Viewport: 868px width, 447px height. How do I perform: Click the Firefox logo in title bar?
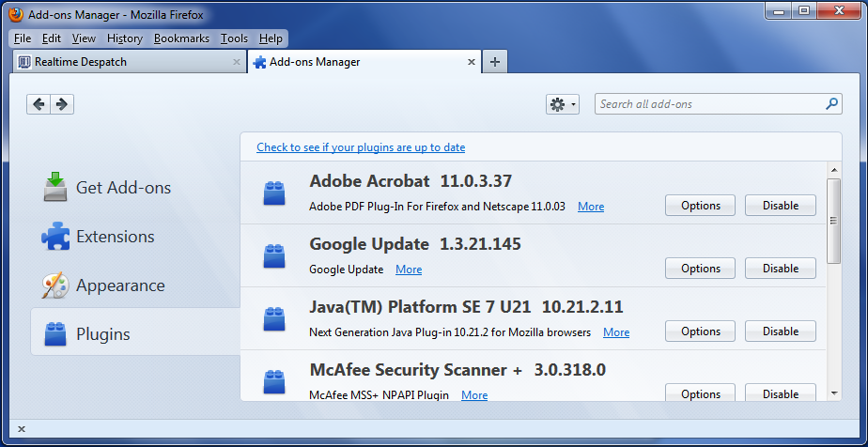point(17,14)
